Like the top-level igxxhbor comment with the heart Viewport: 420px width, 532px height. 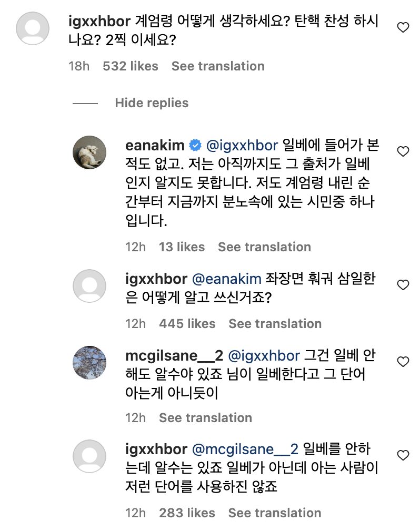403,28
